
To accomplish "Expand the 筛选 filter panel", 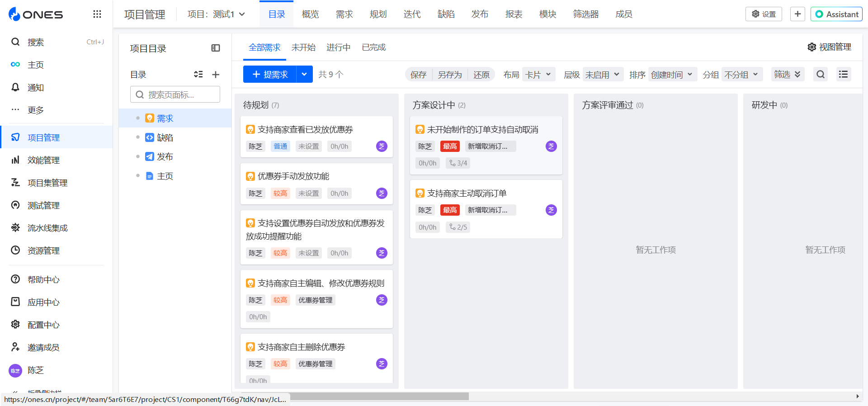I will (x=787, y=74).
